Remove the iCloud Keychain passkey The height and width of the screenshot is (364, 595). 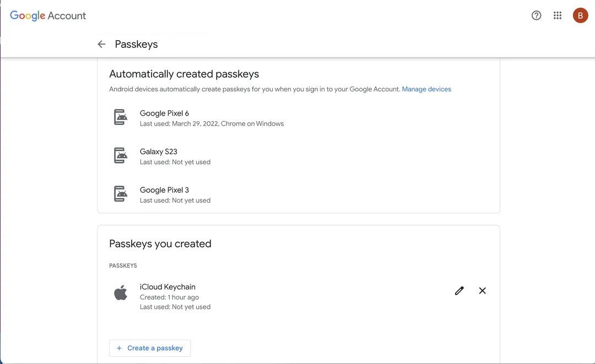[482, 290]
